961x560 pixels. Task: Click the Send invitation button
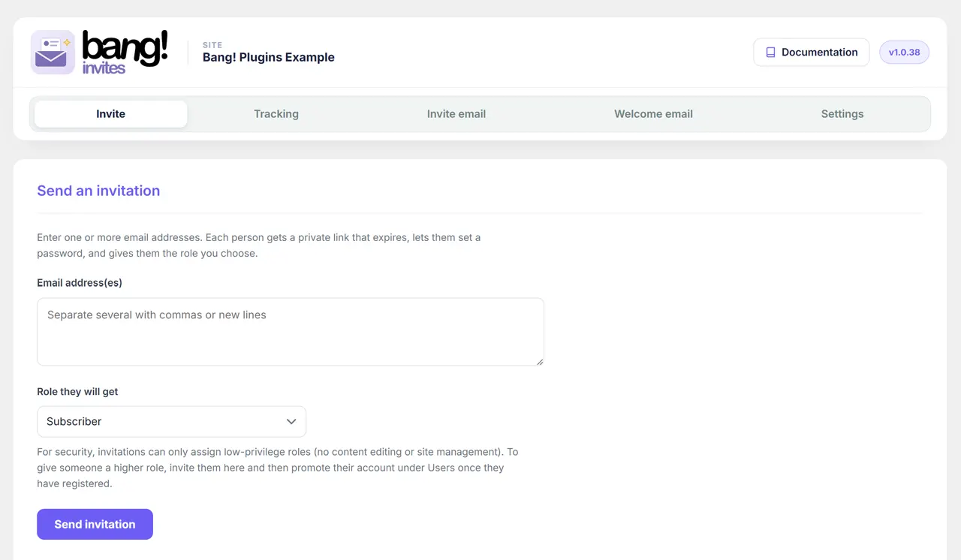point(95,524)
